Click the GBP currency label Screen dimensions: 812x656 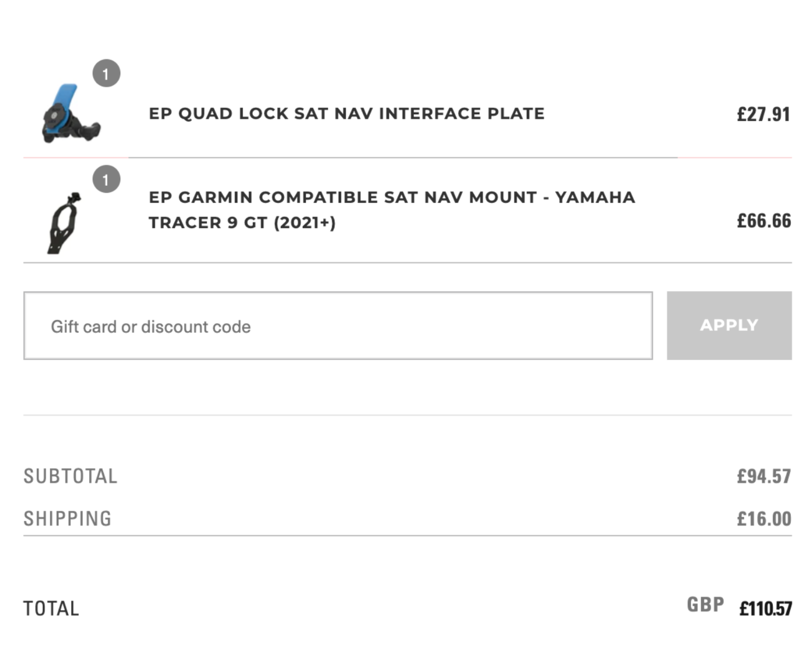click(705, 605)
